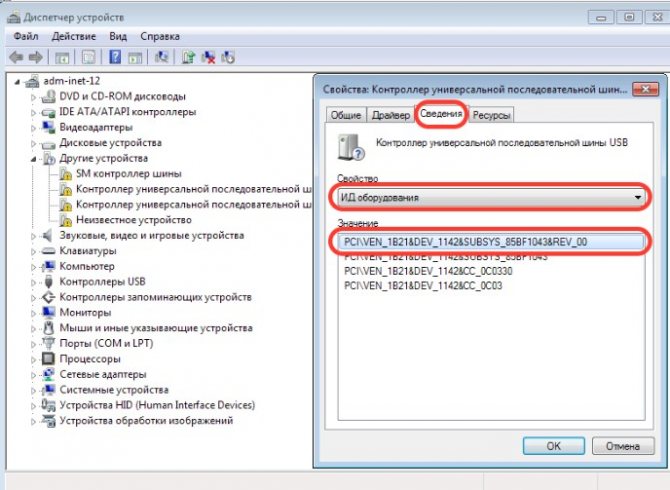Click the Uninstall device red-X icon
The image size is (670, 490).
(209, 57)
